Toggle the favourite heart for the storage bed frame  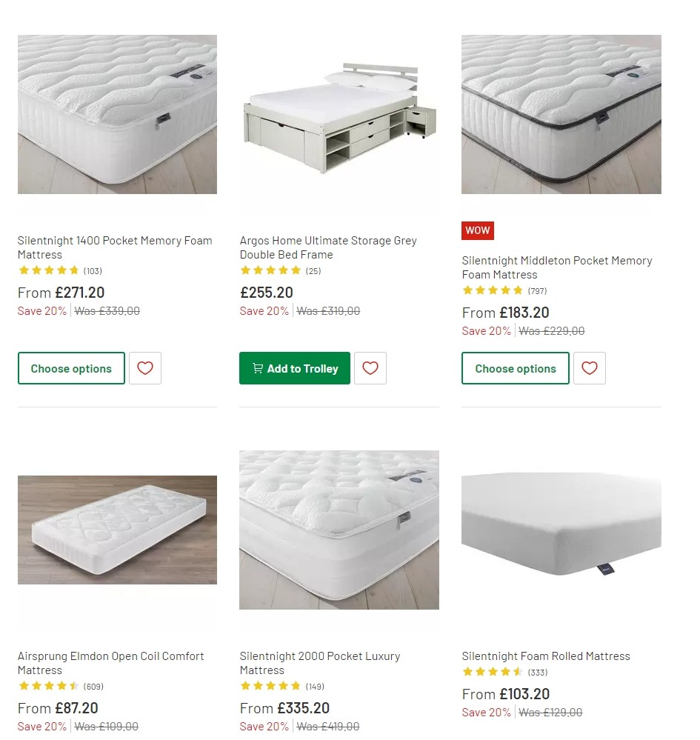[370, 368]
